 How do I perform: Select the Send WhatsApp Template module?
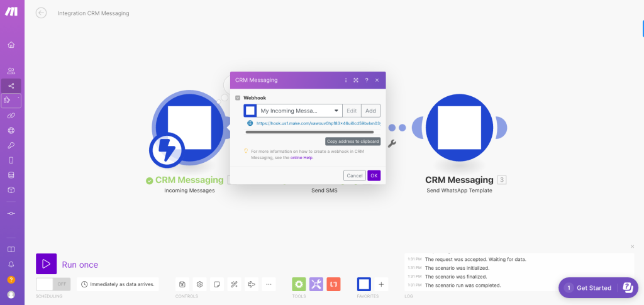[459, 128]
